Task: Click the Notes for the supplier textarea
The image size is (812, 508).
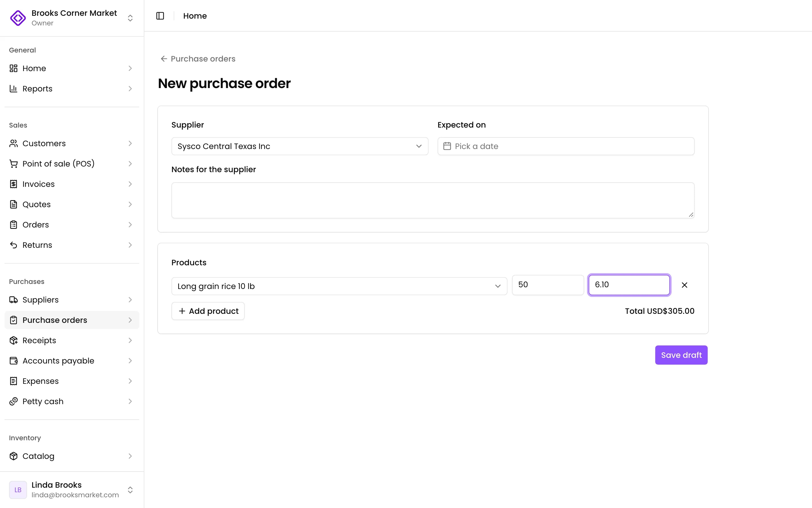Action: point(433,200)
